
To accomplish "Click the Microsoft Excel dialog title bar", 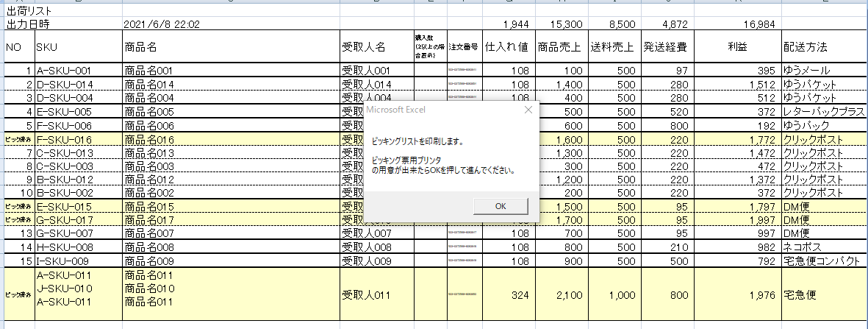I will tap(441, 110).
